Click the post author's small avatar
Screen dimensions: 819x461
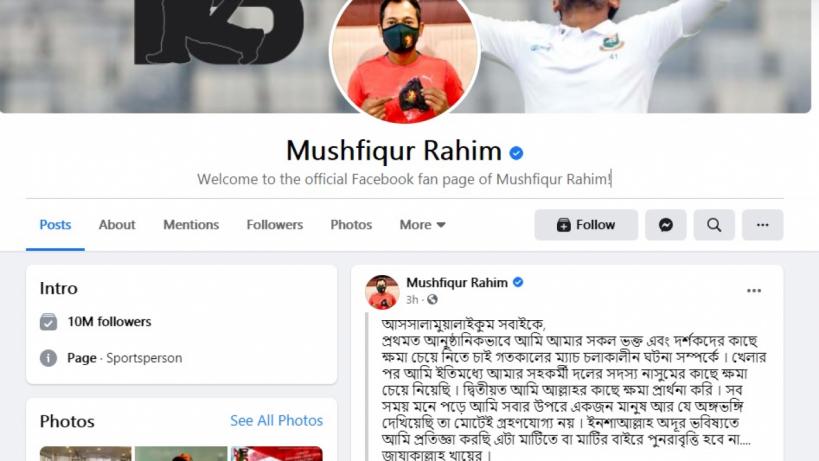(x=382, y=292)
